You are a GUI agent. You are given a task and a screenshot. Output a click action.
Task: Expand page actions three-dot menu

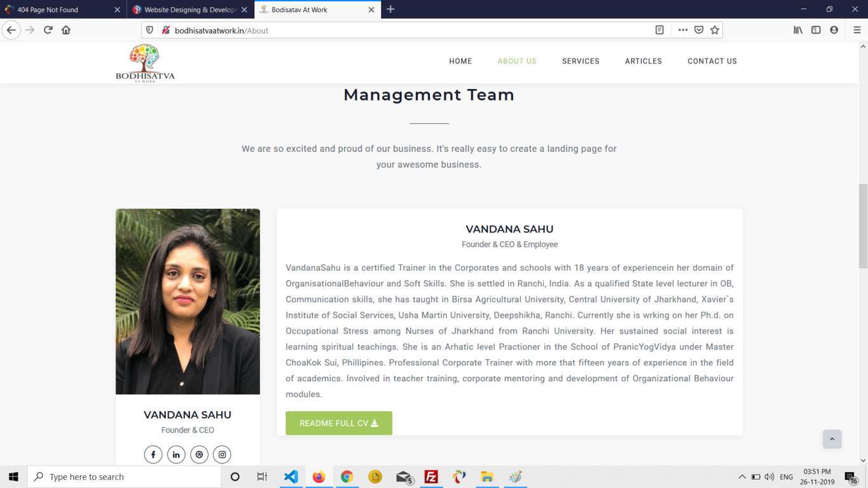point(682,30)
